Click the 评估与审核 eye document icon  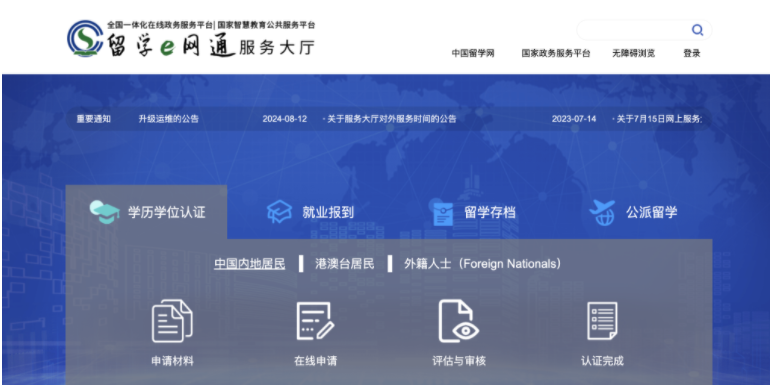point(459,321)
